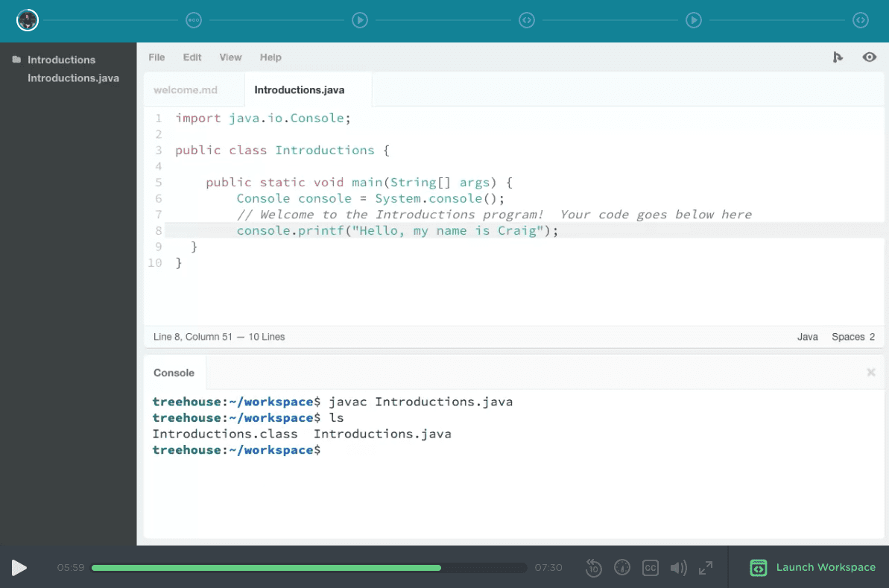Mute the video volume
The width and height of the screenshot is (889, 588).
(x=677, y=568)
